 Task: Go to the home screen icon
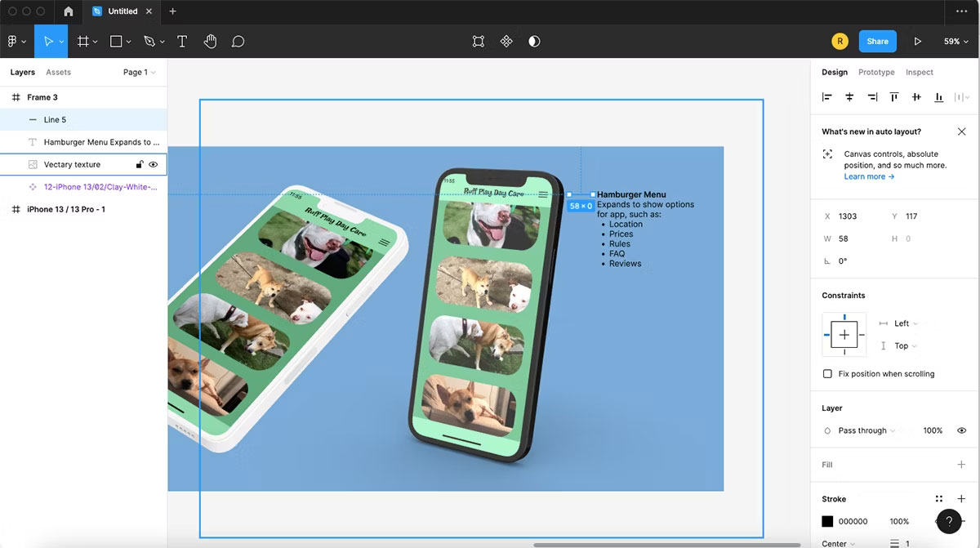(x=68, y=11)
